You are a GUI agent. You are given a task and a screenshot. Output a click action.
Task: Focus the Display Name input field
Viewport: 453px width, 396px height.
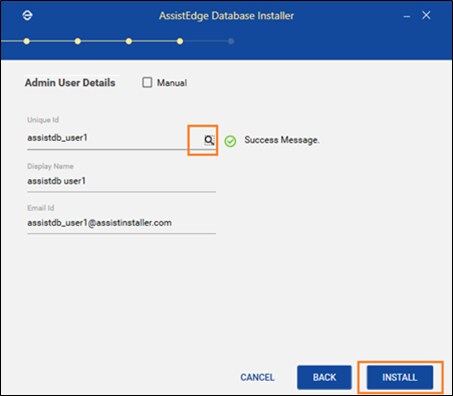[121, 182]
